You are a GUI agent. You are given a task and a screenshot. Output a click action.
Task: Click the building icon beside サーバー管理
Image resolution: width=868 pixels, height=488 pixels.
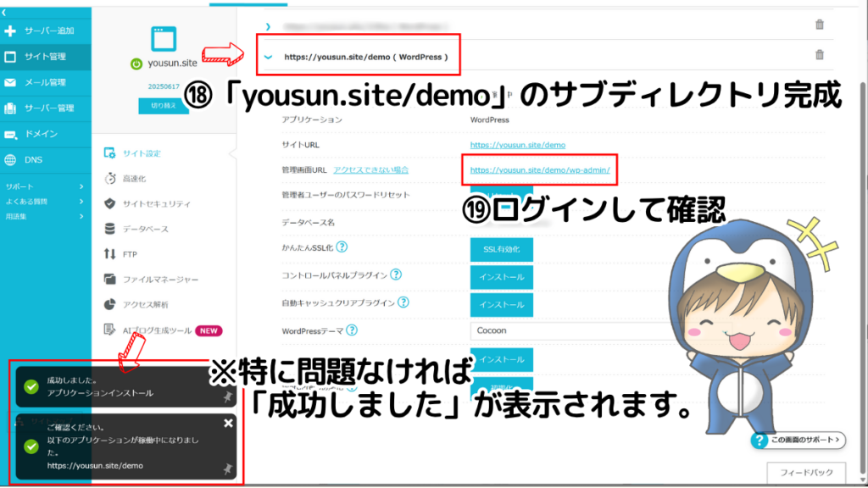(10, 108)
